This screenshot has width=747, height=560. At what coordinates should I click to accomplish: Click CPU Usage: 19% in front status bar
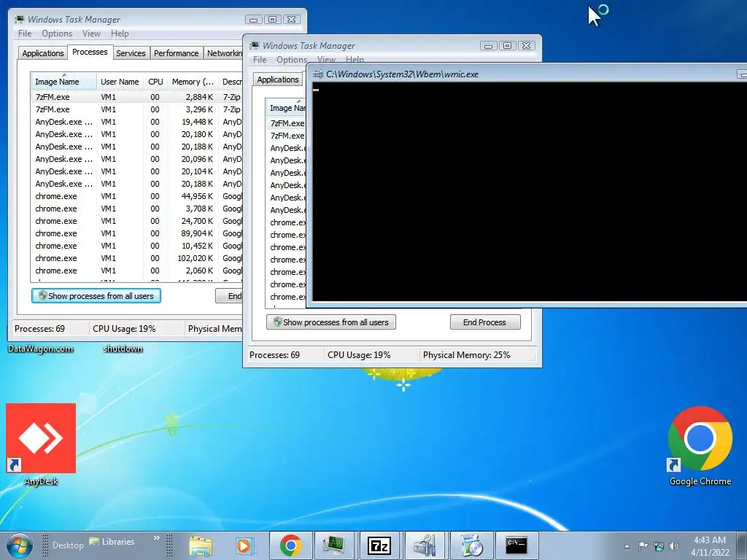click(359, 355)
